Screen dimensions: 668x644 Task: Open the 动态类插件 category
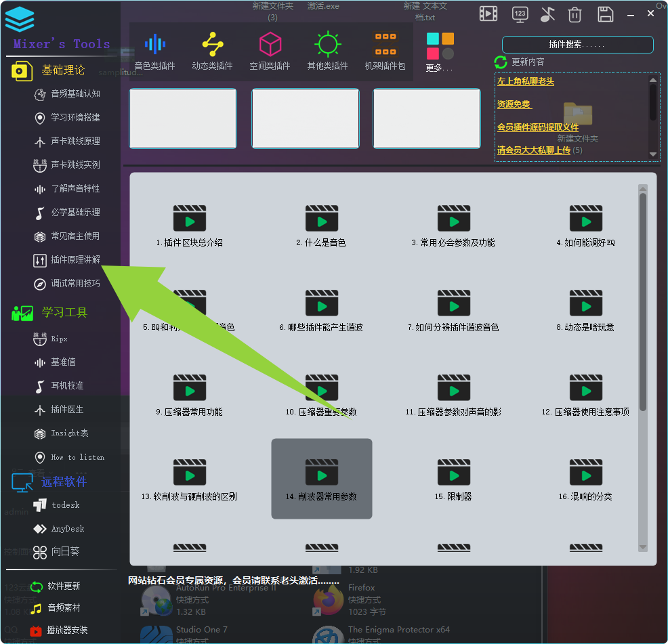pyautogui.click(x=212, y=51)
